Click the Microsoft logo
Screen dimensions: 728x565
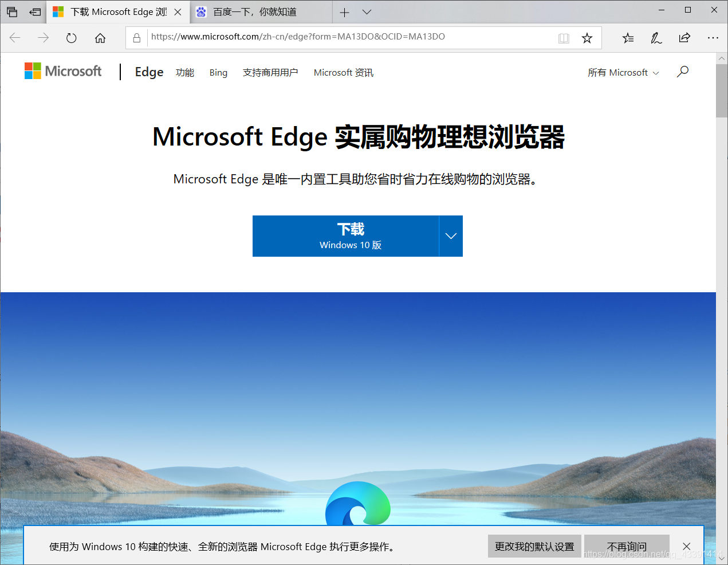(63, 71)
